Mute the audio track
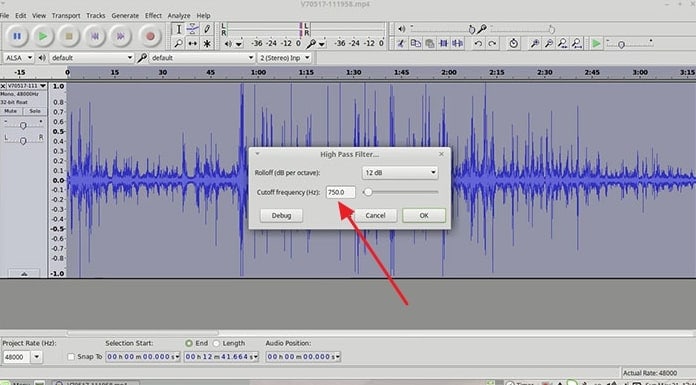Image resolution: width=696 pixels, height=385 pixels. pyautogui.click(x=11, y=111)
